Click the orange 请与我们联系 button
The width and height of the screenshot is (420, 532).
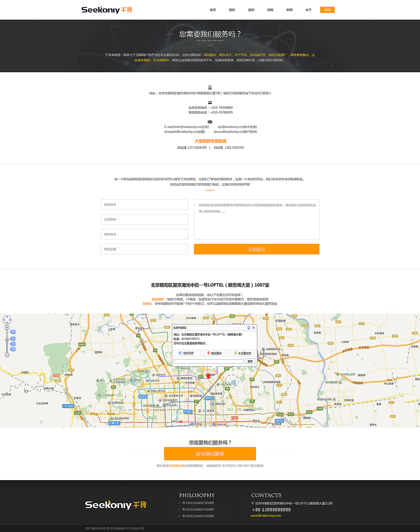tap(210, 454)
